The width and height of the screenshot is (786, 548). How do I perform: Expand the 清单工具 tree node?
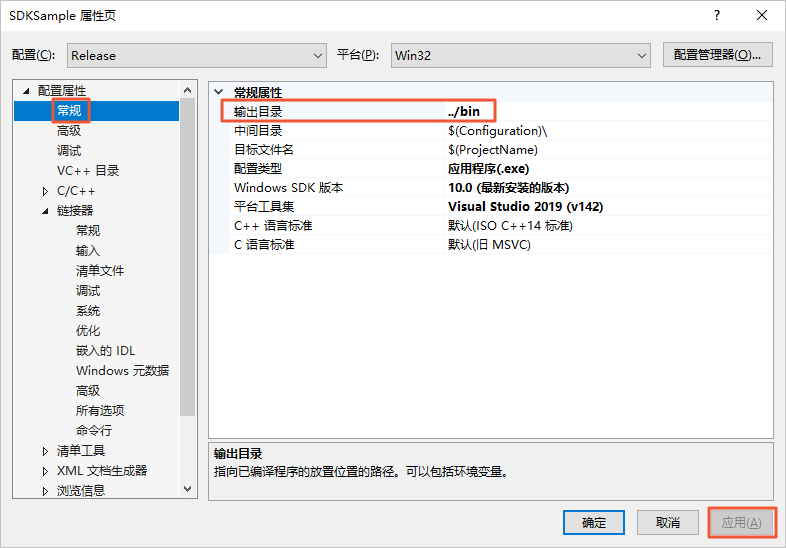point(45,451)
